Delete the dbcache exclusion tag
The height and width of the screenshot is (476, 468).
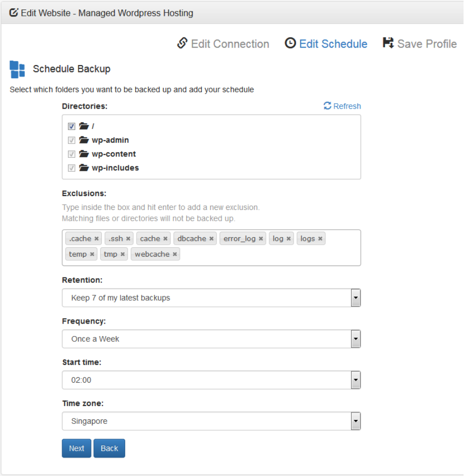211,239
